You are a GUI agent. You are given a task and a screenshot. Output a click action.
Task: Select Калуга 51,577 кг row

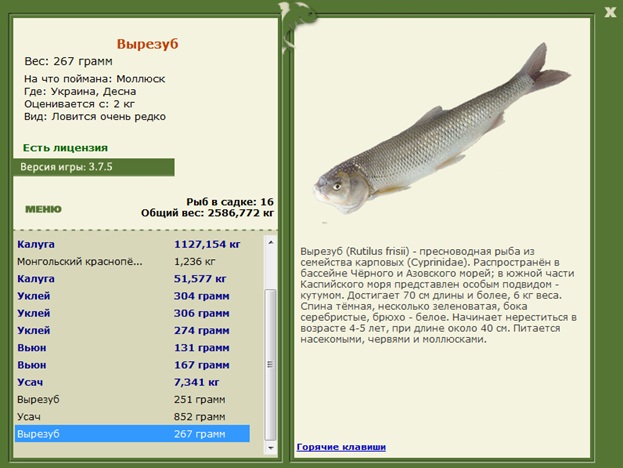pos(132,278)
